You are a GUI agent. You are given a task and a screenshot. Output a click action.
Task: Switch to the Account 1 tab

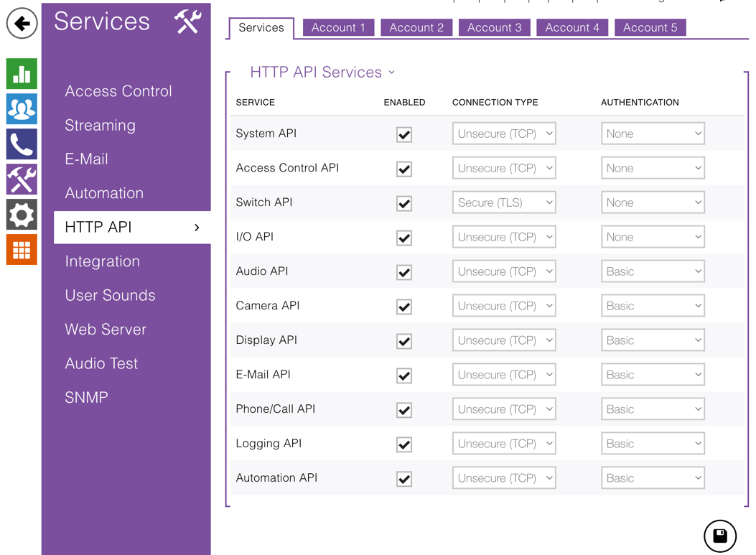click(x=338, y=28)
